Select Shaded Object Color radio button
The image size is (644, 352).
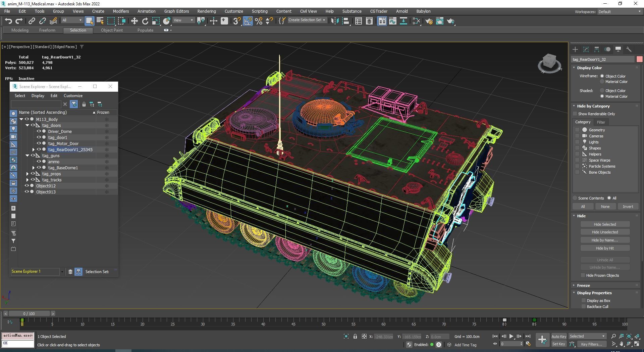[x=602, y=90]
